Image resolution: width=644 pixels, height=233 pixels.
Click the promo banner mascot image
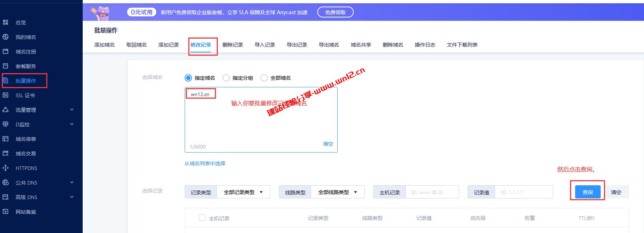pos(101,13)
